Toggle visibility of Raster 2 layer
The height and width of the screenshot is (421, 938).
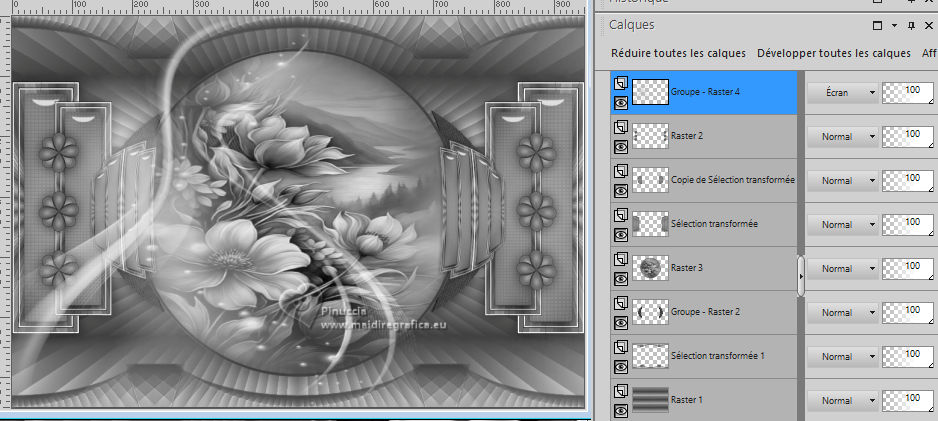coord(620,147)
